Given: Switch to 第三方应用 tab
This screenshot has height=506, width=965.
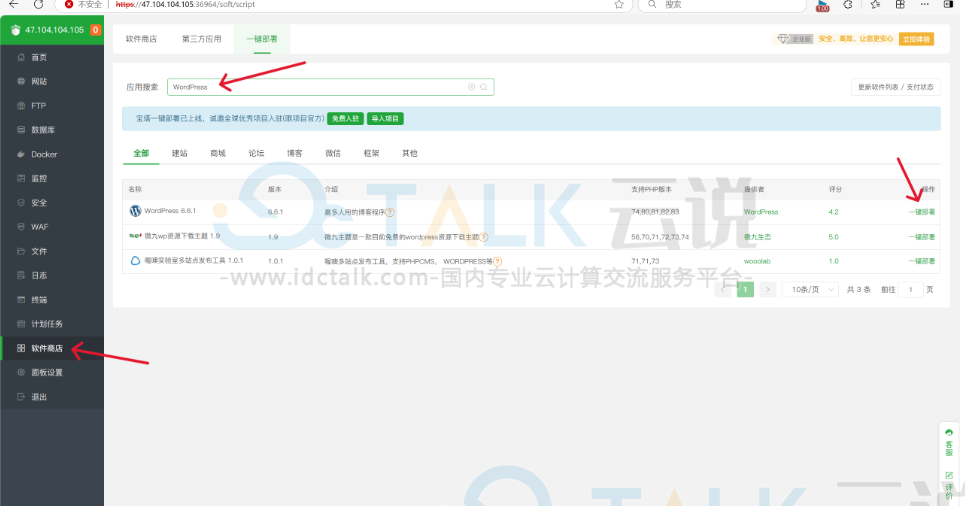Looking at the screenshot, I should [x=202, y=39].
